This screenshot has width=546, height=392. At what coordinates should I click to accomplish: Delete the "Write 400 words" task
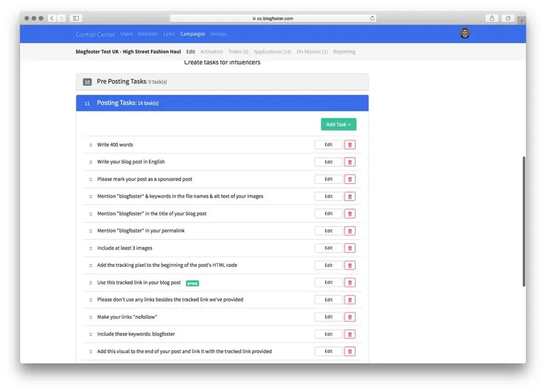pyautogui.click(x=350, y=144)
